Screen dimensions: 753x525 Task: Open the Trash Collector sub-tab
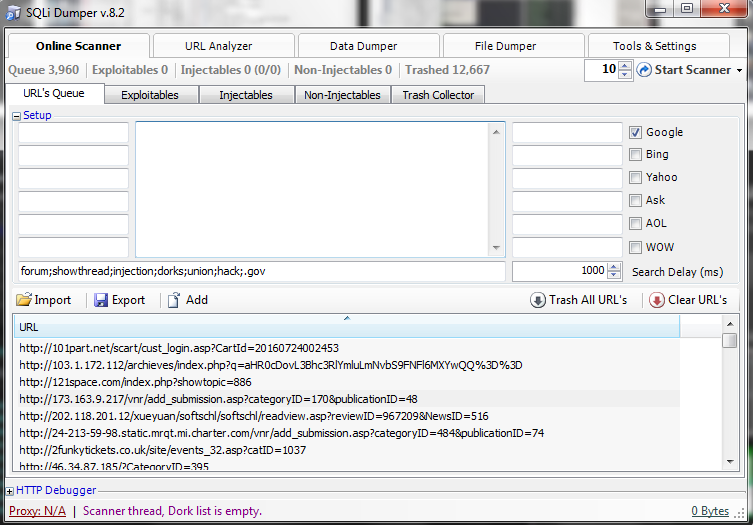point(438,95)
